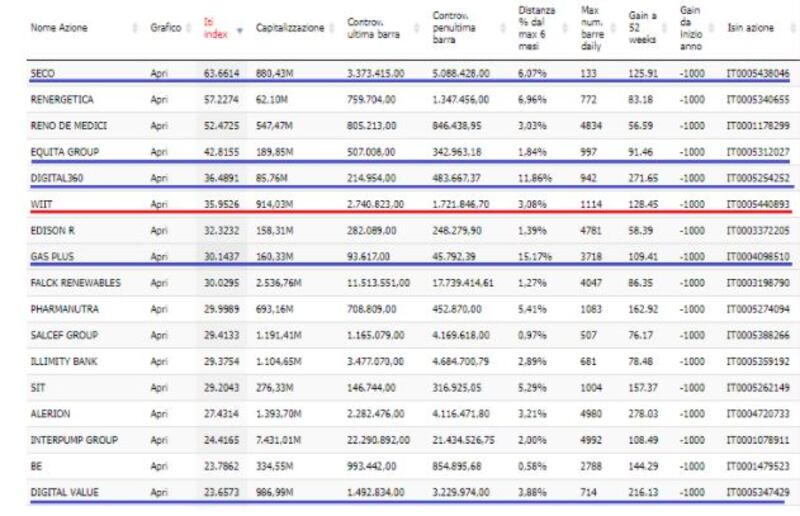
Task: Select the EQUITA GROUP name cell
Action: click(64, 152)
